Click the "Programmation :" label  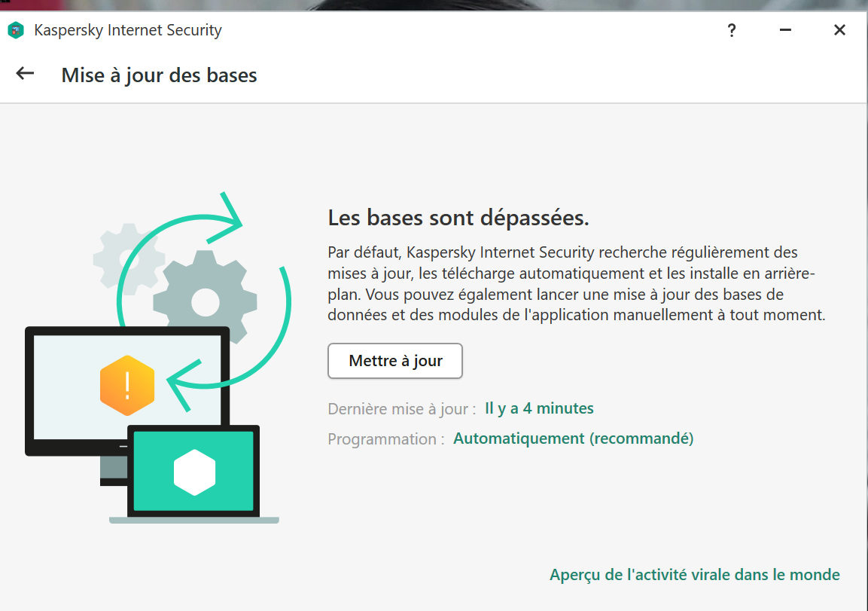pos(386,438)
